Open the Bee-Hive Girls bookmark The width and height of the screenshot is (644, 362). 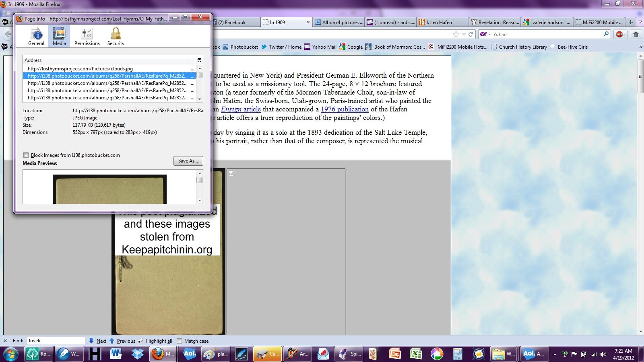[x=569, y=47]
